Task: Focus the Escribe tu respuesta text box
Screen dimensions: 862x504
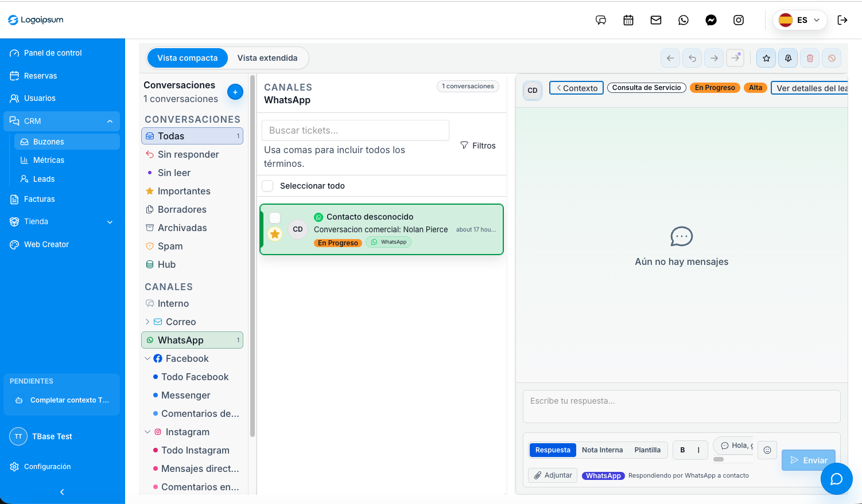Action: [x=682, y=407]
